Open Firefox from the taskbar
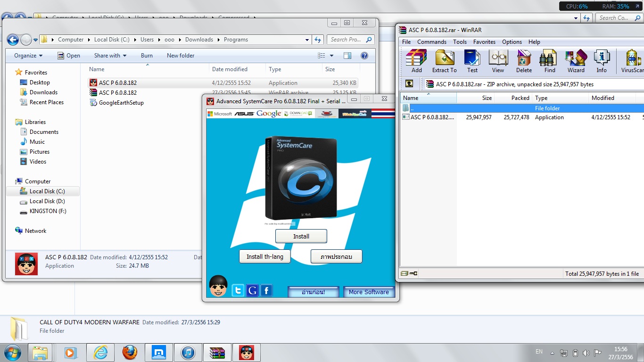 (x=130, y=353)
